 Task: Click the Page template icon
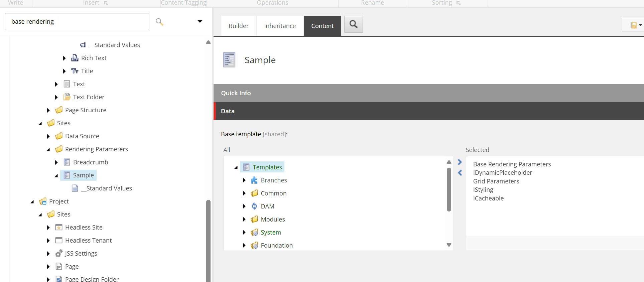click(59, 266)
